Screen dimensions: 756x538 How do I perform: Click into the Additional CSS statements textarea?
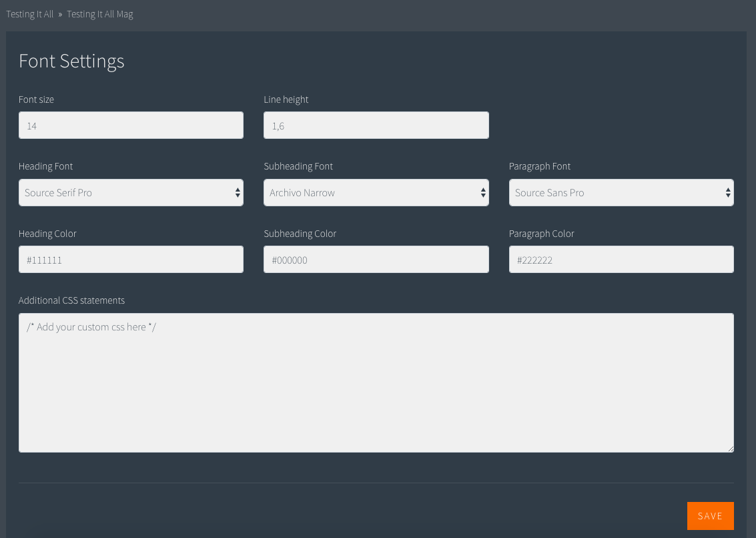click(376, 382)
